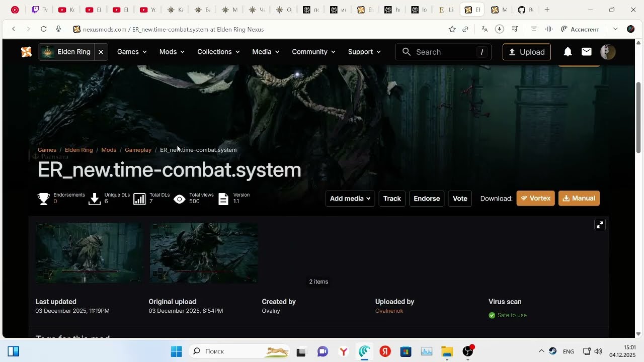Screen dimensions: 644x362
Task: Click ENG language indicator
Action: coord(569,351)
